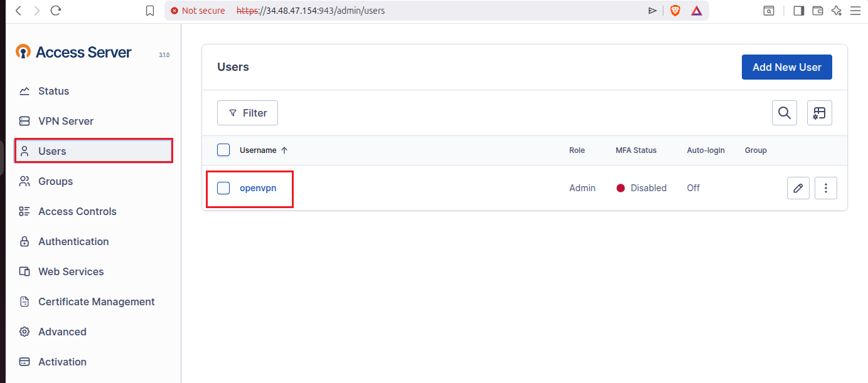
Task: Click the tab search icon in the toolbar
Action: pos(769,11)
